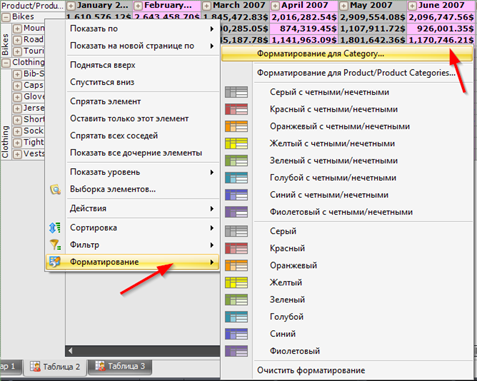Click the orange odd/even style icon
This screenshot has height=381, width=477.
click(236, 126)
